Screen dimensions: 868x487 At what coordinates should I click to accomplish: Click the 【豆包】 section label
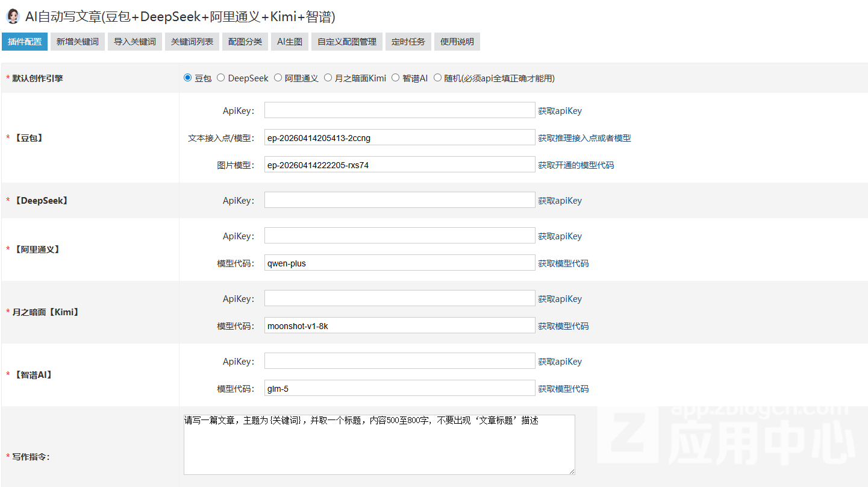29,138
